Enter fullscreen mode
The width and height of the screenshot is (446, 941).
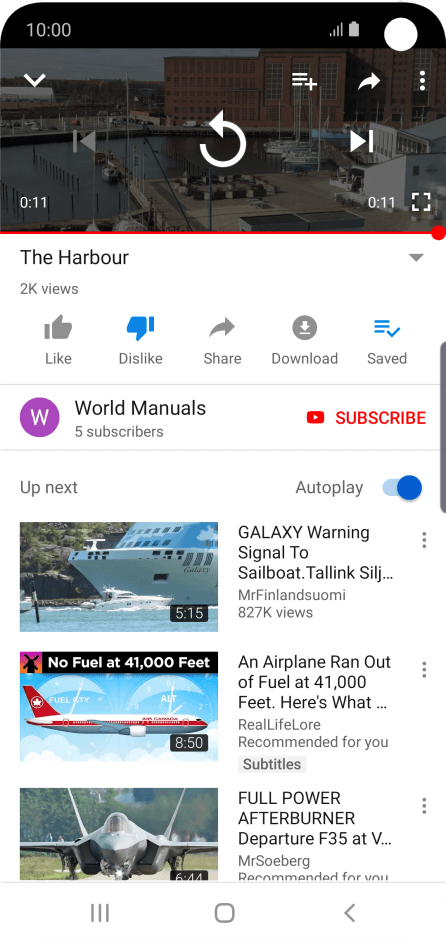[x=421, y=202]
